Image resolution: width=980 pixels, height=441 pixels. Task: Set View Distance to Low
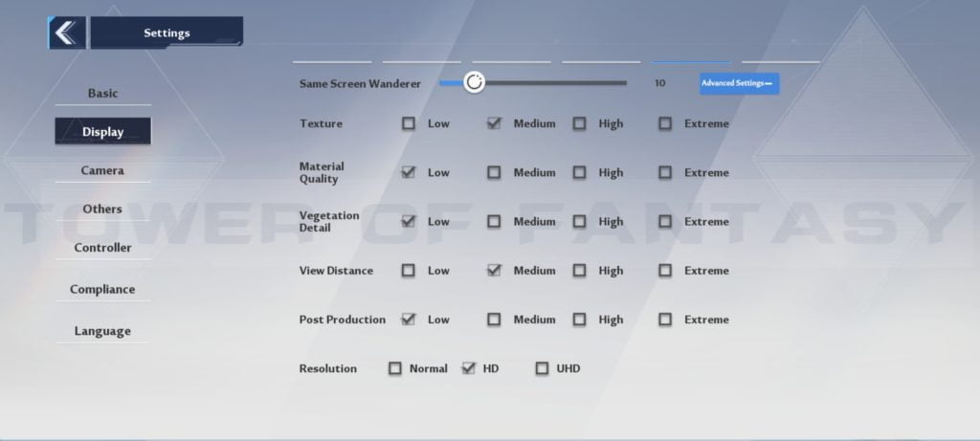pos(408,271)
